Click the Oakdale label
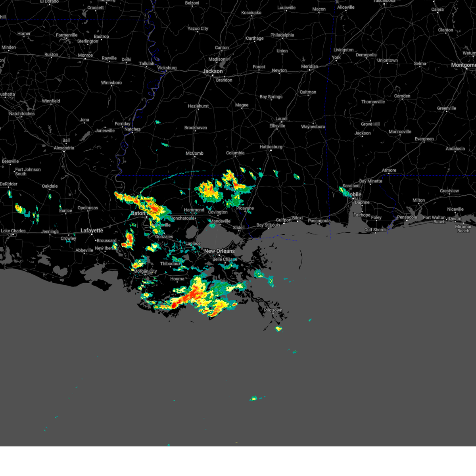 50,186
